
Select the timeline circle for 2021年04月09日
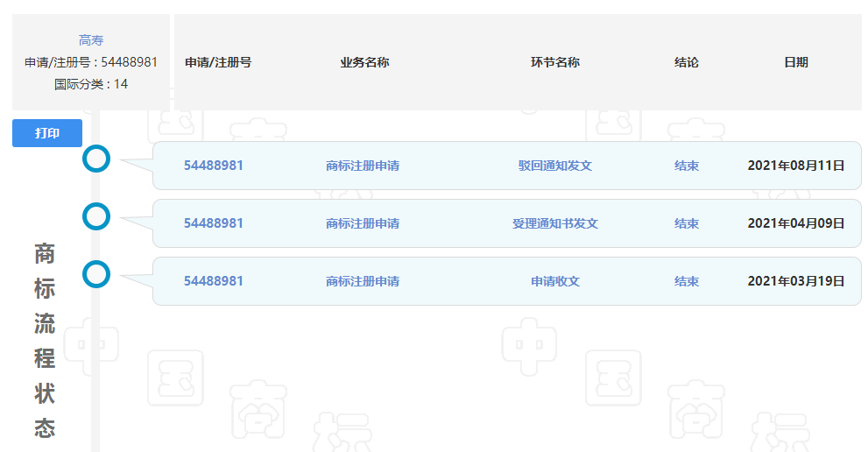tap(95, 216)
